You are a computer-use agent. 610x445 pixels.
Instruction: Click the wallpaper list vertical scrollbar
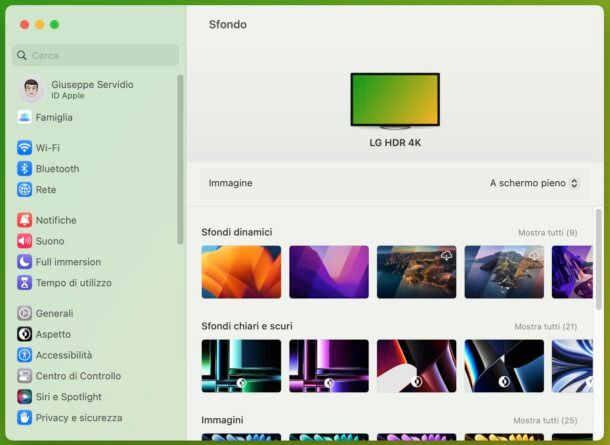tap(599, 259)
